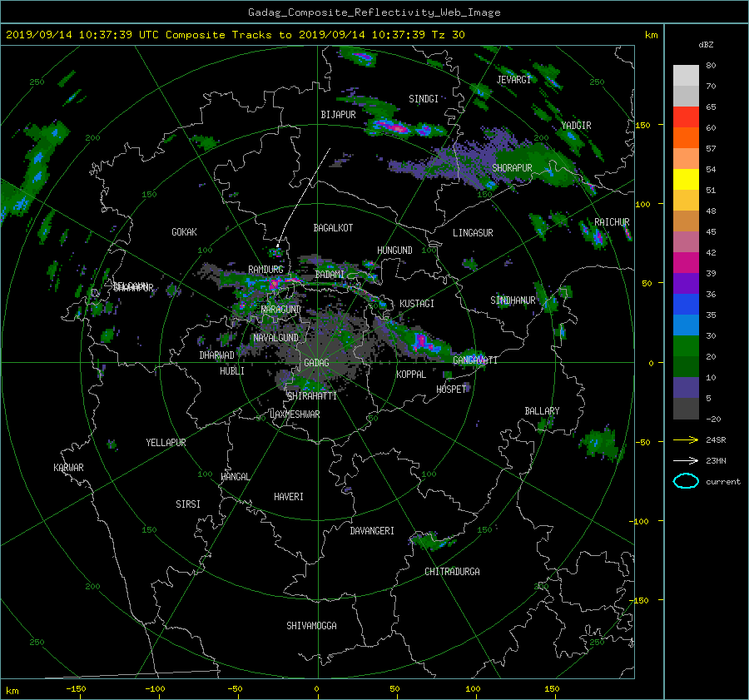Click the SHIVAMOGGA city label

point(311,626)
